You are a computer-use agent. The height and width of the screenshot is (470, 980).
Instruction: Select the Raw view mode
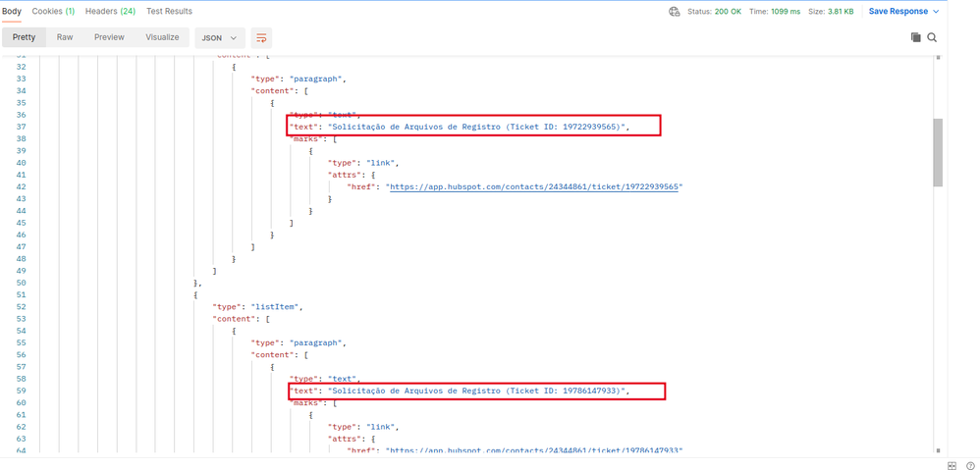(x=65, y=37)
